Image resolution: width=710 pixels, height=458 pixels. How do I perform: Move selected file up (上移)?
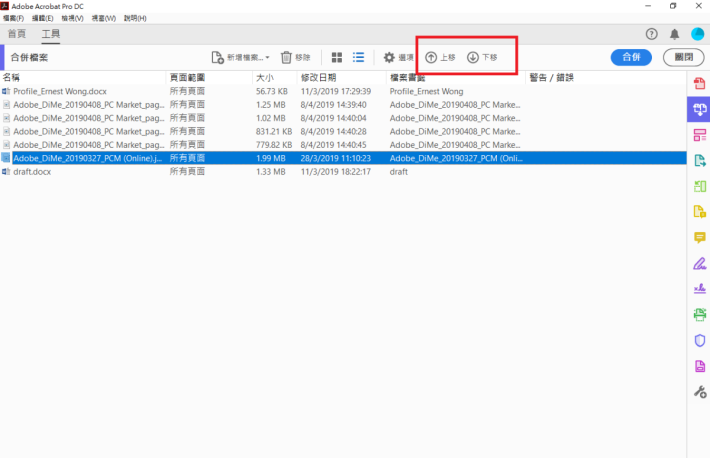point(440,58)
